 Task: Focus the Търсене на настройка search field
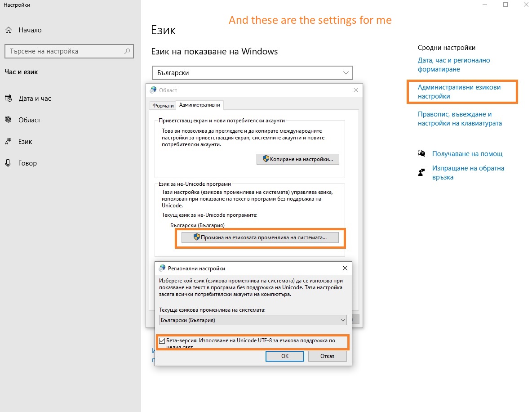pyautogui.click(x=69, y=51)
